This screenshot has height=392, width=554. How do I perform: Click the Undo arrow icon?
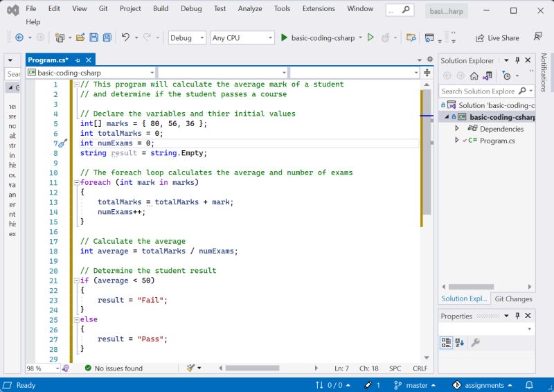[125, 37]
